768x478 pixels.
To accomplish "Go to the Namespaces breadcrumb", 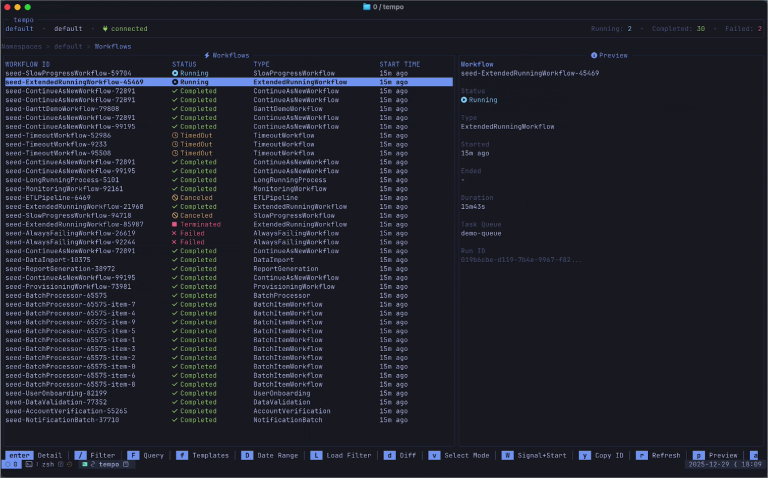I will [x=22, y=47].
